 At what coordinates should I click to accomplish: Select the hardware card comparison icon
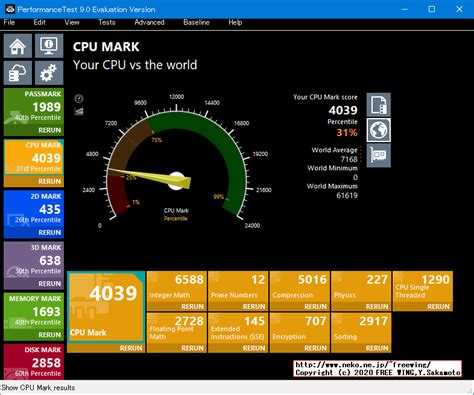(x=379, y=155)
